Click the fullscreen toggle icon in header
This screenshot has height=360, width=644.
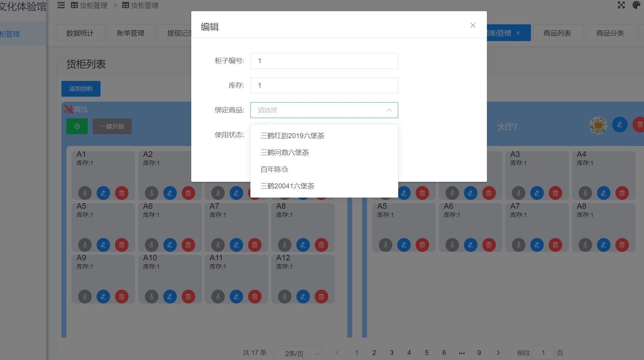(x=621, y=5)
